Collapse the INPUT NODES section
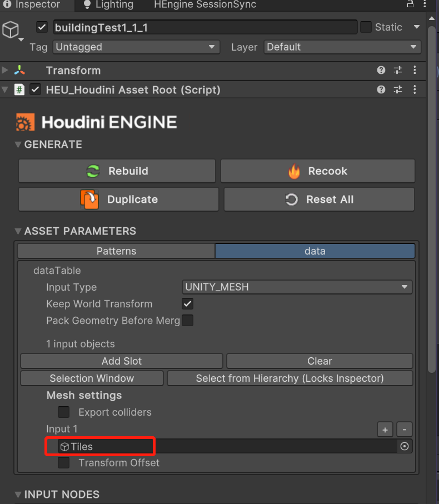This screenshot has width=439, height=504. [x=18, y=495]
